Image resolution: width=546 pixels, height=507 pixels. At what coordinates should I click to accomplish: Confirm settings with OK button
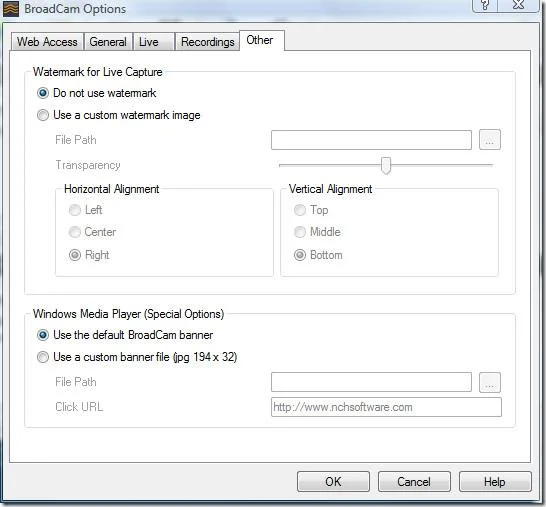coord(333,482)
